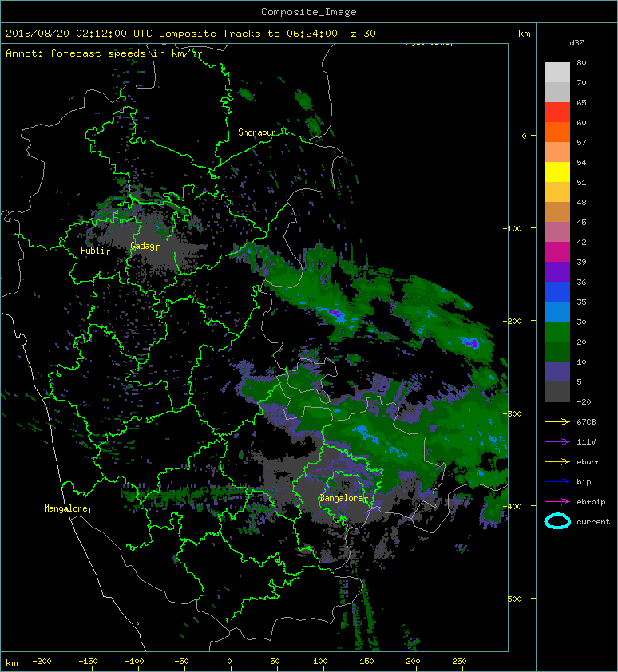Viewport: 618px width, 672px height.
Task: Click the 'current' legend label
Action: click(593, 522)
